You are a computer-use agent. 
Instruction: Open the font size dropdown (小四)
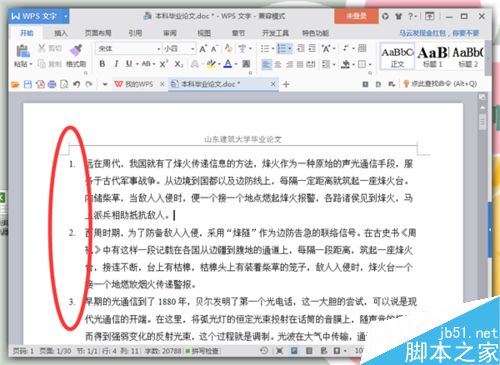(x=193, y=49)
